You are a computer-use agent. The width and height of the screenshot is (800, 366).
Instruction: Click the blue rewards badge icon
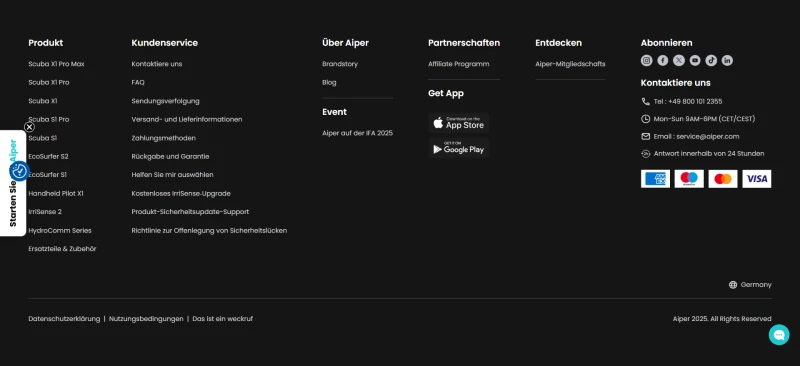(x=19, y=171)
